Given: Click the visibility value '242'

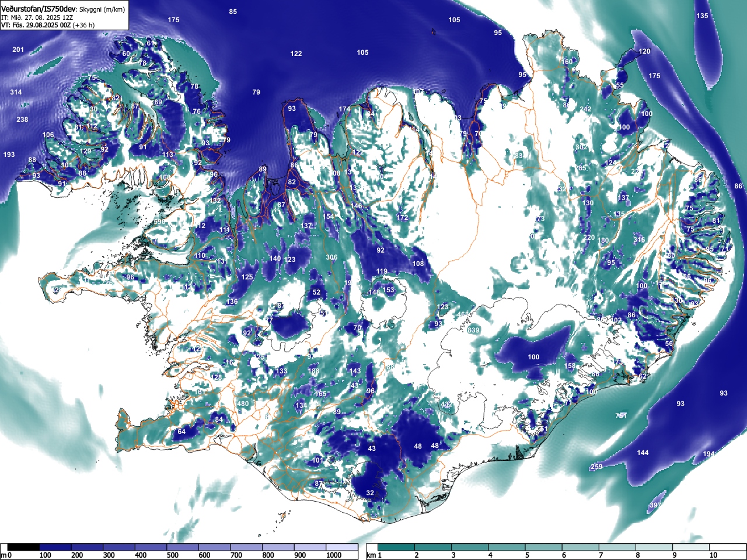Looking at the screenshot, I should (585, 109).
